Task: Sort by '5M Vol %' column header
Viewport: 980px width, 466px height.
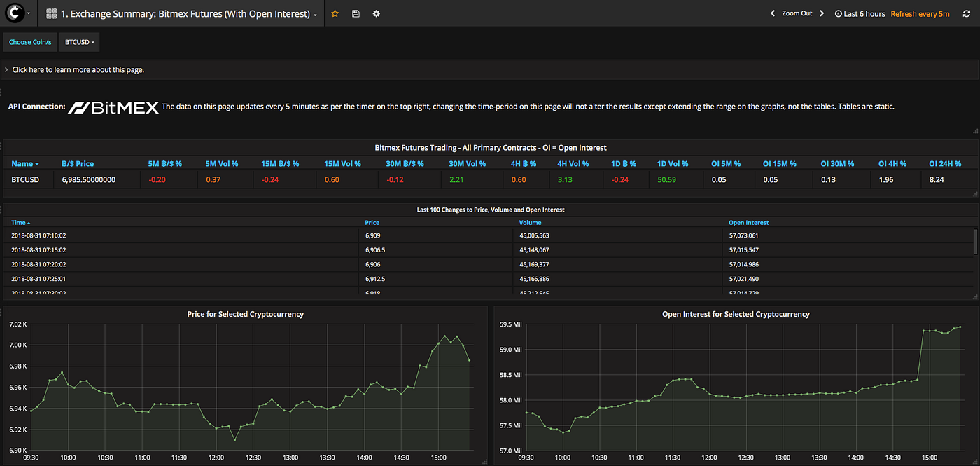Action: 222,163
